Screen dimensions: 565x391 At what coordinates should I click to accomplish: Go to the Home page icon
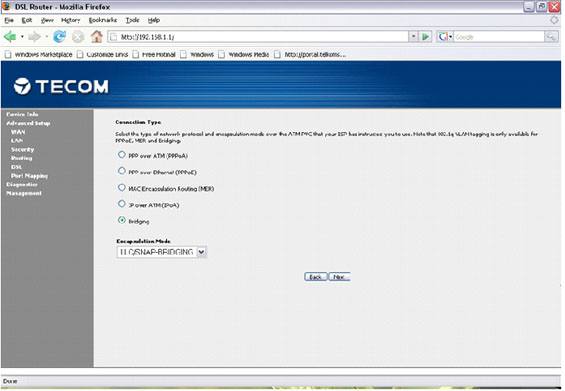pyautogui.click(x=97, y=36)
